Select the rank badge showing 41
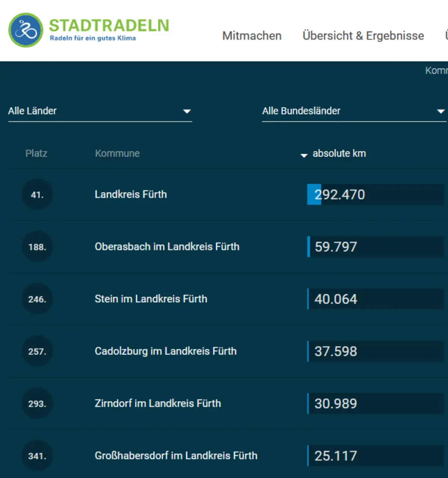Screen dimensions: 448x478 pos(37,194)
